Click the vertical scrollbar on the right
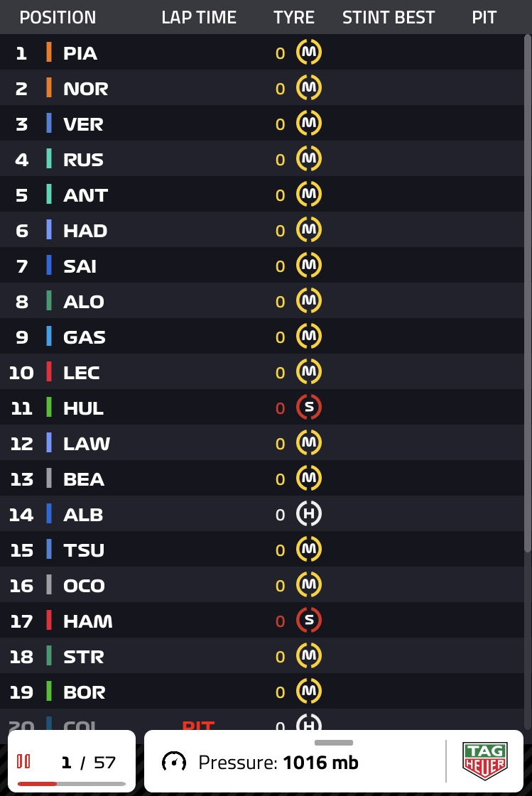 click(527, 284)
